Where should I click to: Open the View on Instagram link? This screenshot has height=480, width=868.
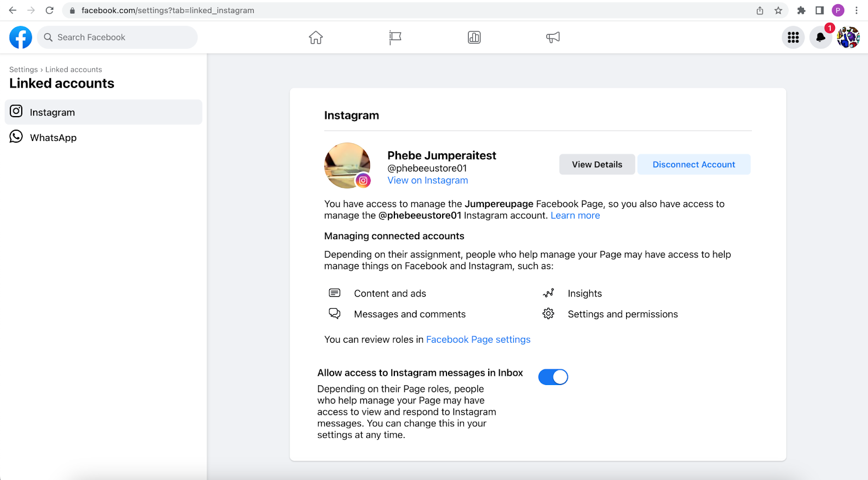[427, 181]
